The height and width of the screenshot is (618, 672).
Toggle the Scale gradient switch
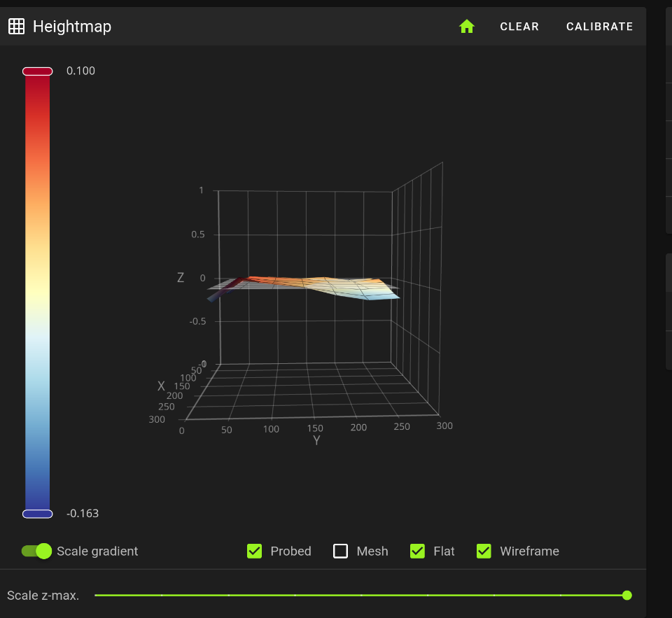pyautogui.click(x=37, y=551)
